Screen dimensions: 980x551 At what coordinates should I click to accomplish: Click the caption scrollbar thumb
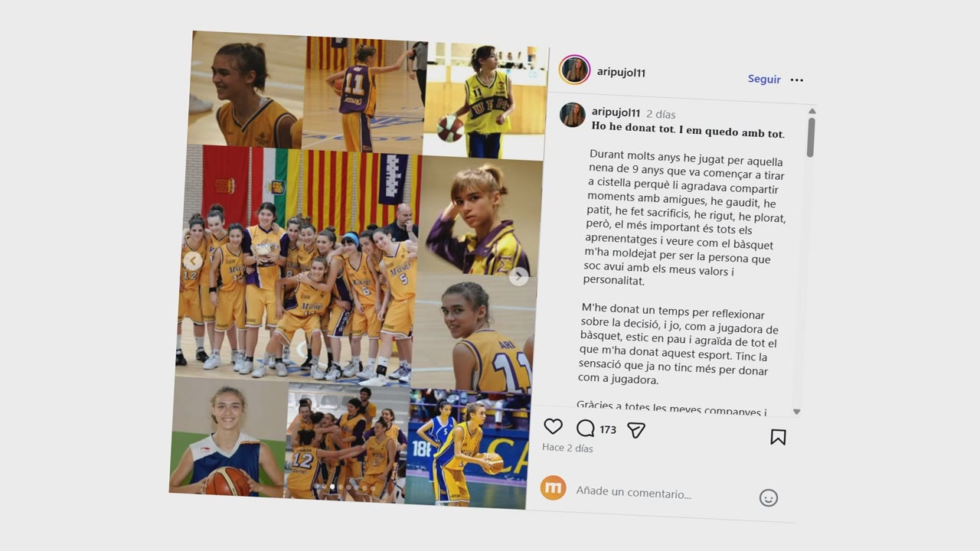(x=810, y=138)
